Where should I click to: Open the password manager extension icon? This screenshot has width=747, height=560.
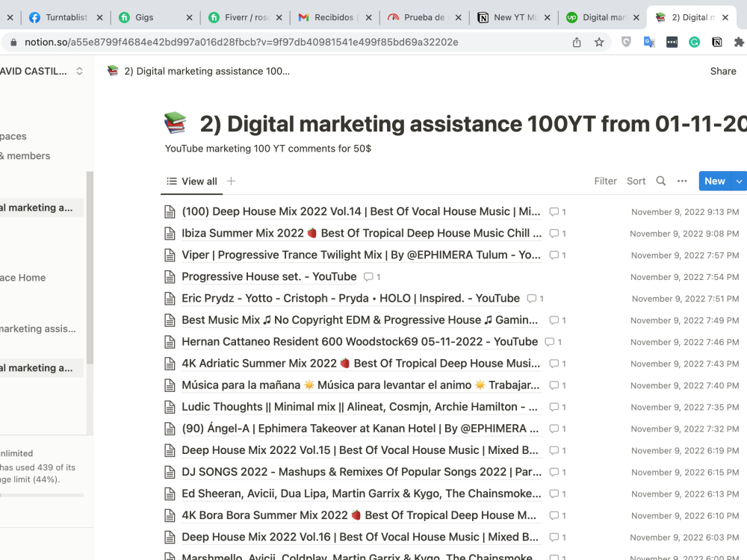(x=672, y=43)
